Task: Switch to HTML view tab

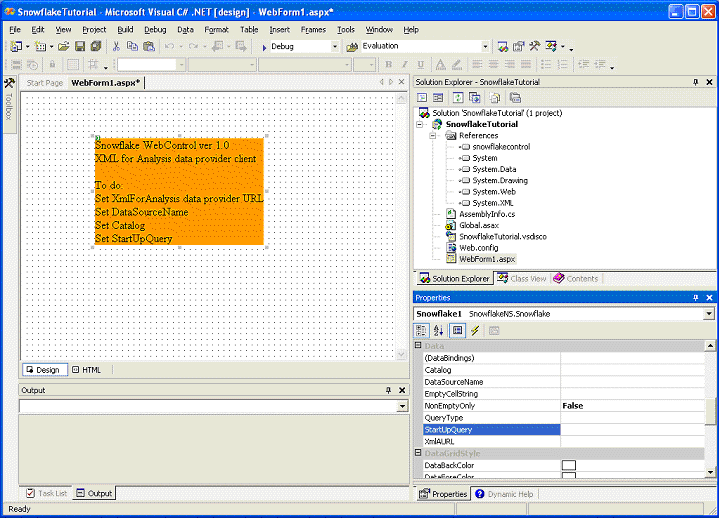Action: click(x=87, y=370)
